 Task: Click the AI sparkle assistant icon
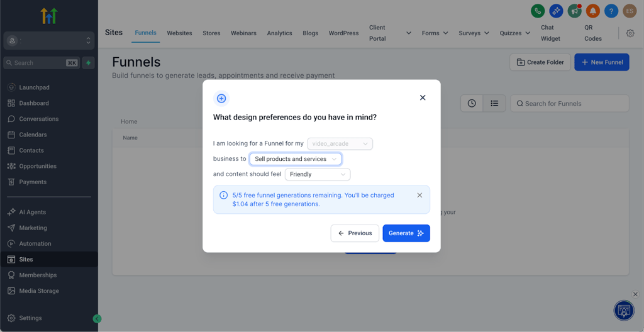[x=556, y=11]
